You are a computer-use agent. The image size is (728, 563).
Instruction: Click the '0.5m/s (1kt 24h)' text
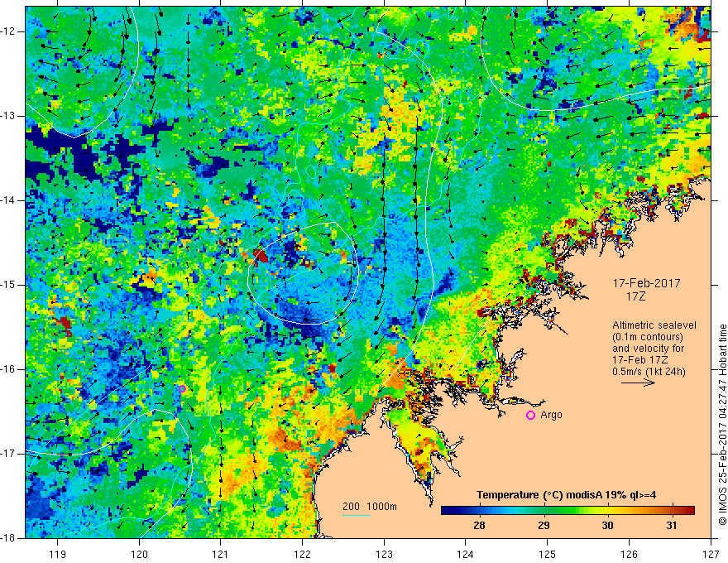pos(649,372)
